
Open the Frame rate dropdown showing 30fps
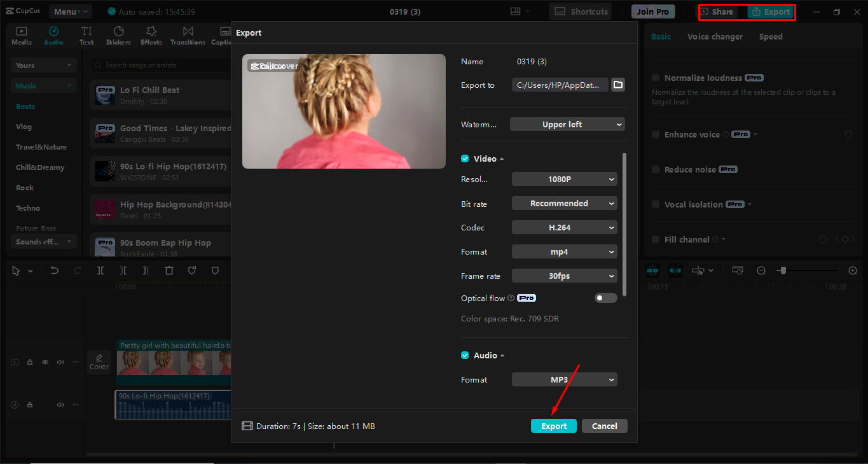click(x=564, y=276)
